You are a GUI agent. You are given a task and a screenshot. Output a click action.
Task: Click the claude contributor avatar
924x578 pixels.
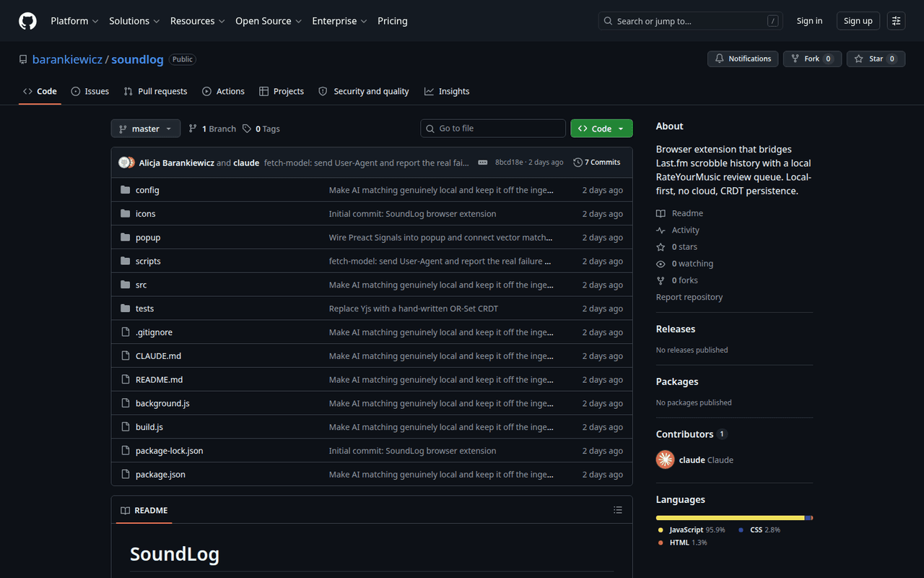(x=665, y=460)
